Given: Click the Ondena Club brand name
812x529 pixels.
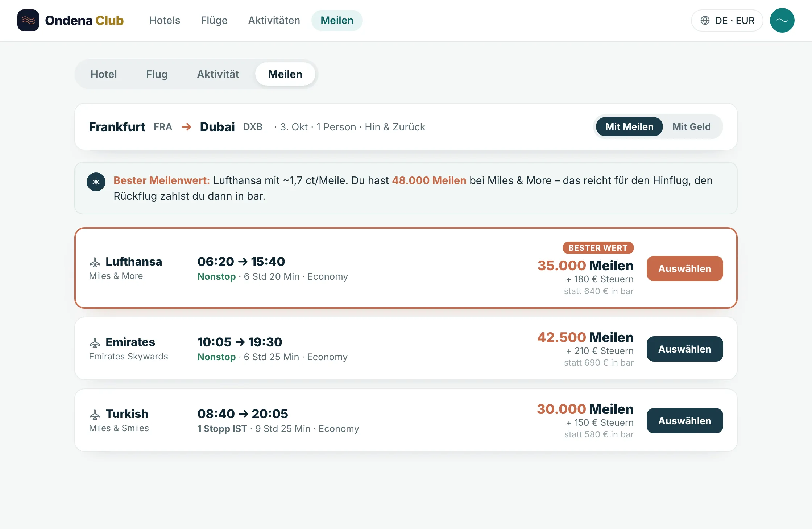Looking at the screenshot, I should pos(84,20).
